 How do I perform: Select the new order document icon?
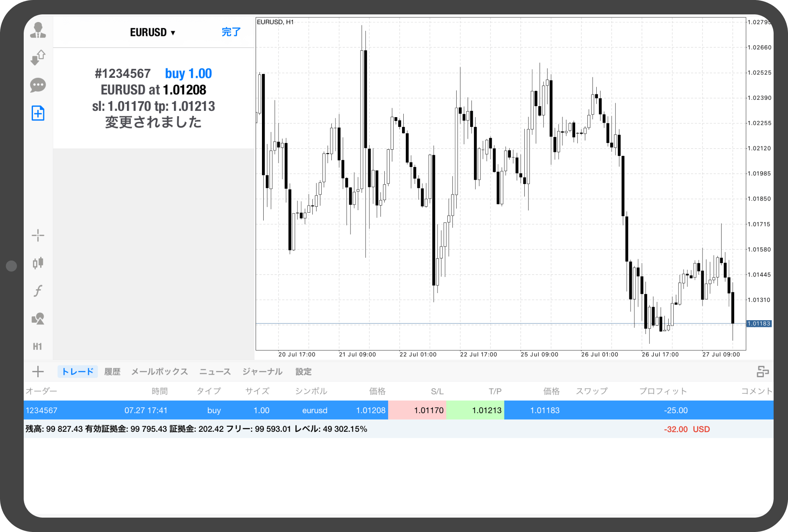[38, 113]
